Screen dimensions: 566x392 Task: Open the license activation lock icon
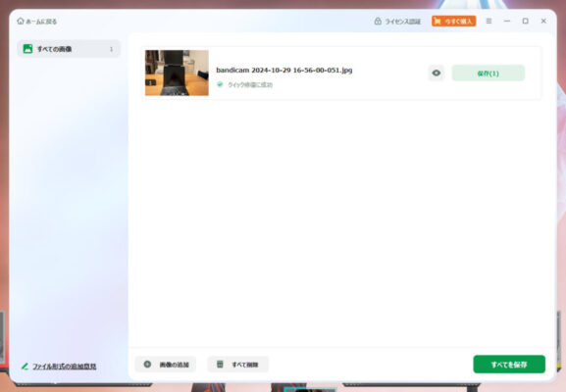point(378,21)
